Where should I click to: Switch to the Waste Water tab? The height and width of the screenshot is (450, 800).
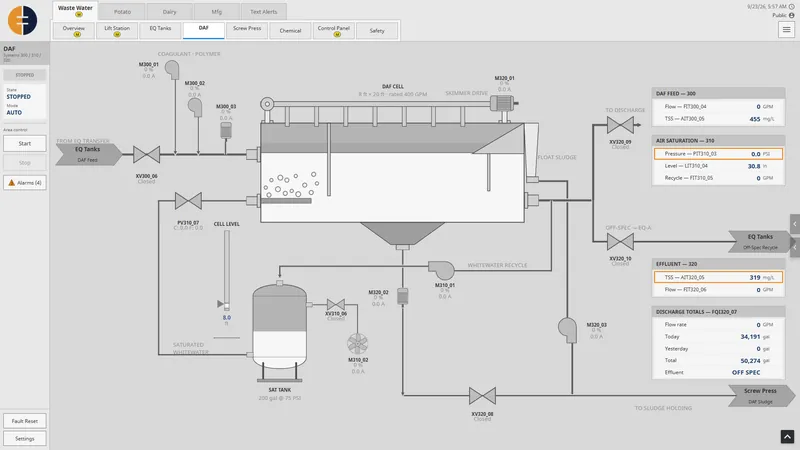click(75, 10)
